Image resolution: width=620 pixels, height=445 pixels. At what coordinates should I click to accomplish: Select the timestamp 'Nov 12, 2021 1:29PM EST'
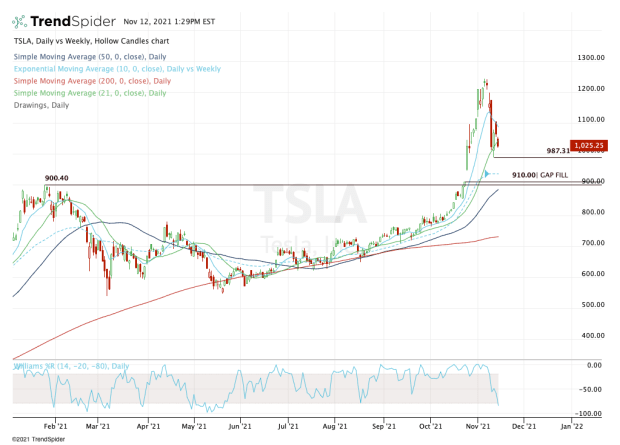point(169,21)
